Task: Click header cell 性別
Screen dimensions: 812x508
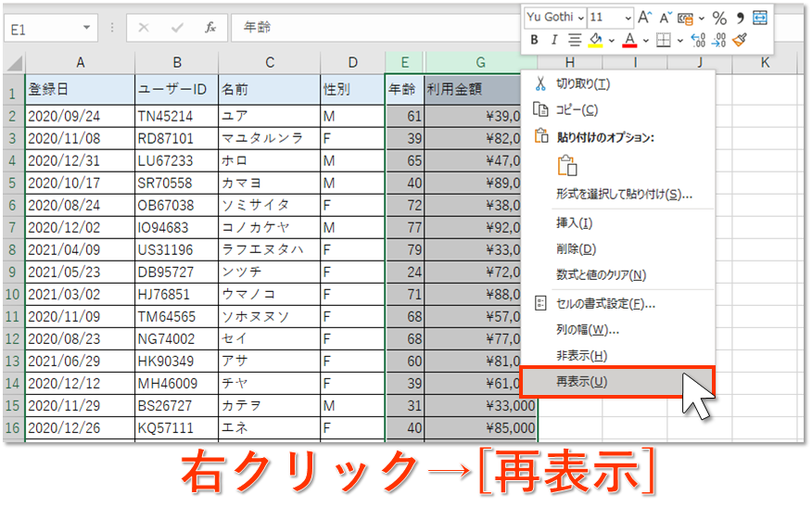Action: tap(352, 90)
